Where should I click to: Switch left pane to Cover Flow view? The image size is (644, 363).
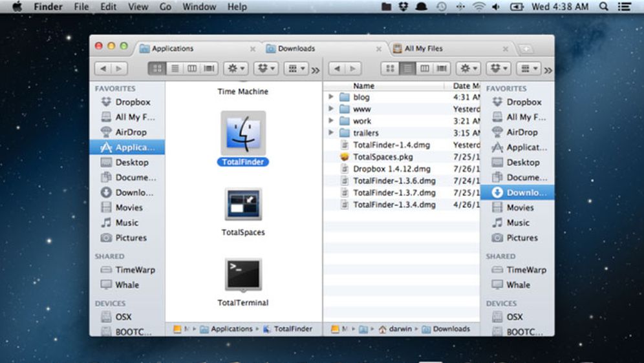(209, 68)
